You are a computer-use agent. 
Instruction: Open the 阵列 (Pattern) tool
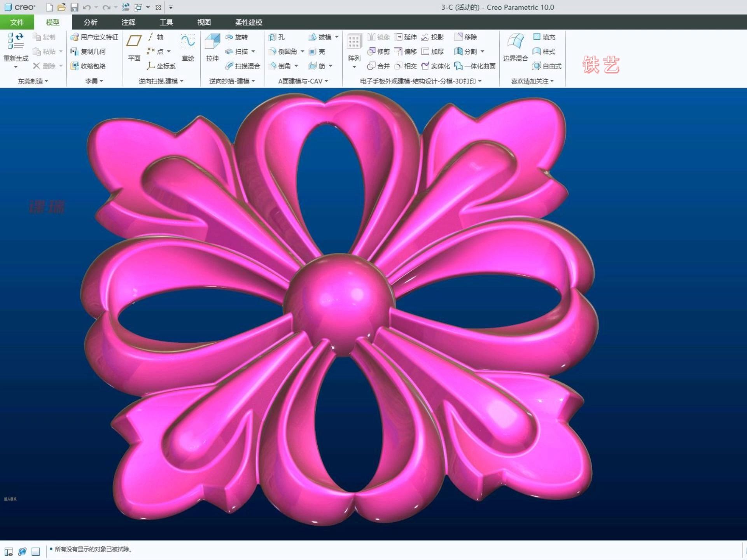(353, 47)
